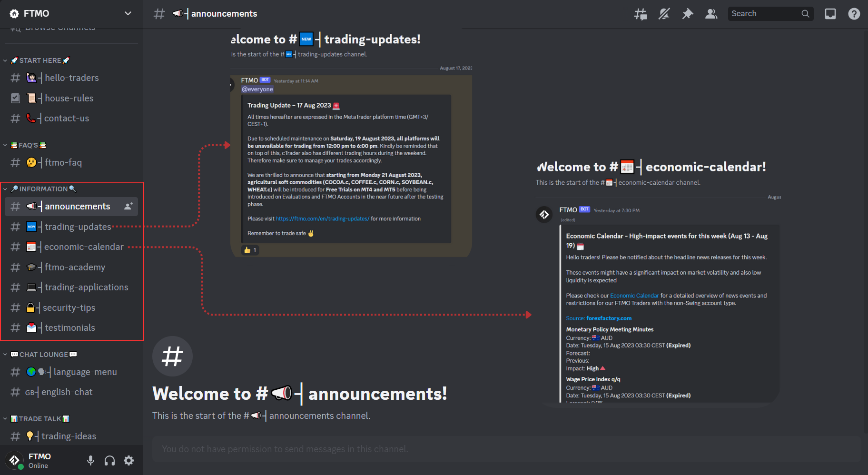Click FTMO bot avatar on calendar post
The width and height of the screenshot is (868, 475).
pos(544,215)
